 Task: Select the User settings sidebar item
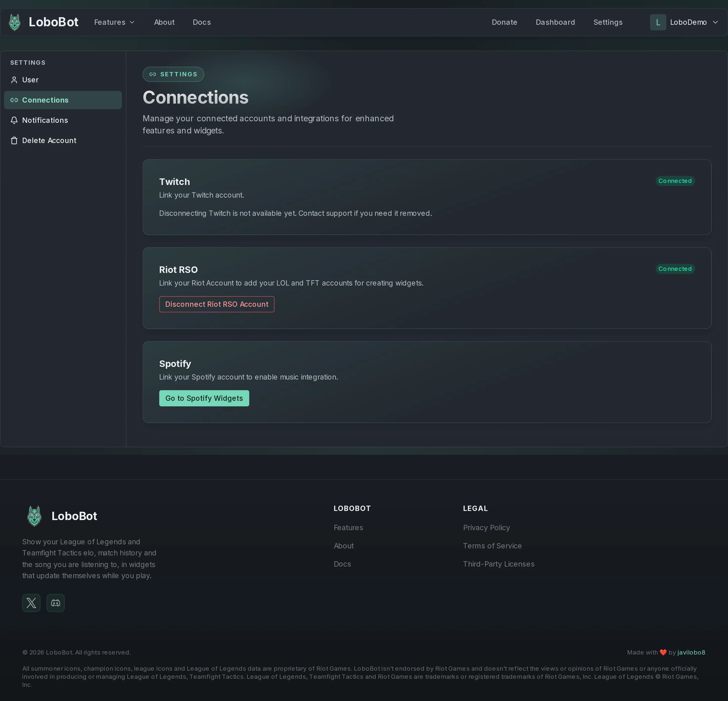point(63,80)
